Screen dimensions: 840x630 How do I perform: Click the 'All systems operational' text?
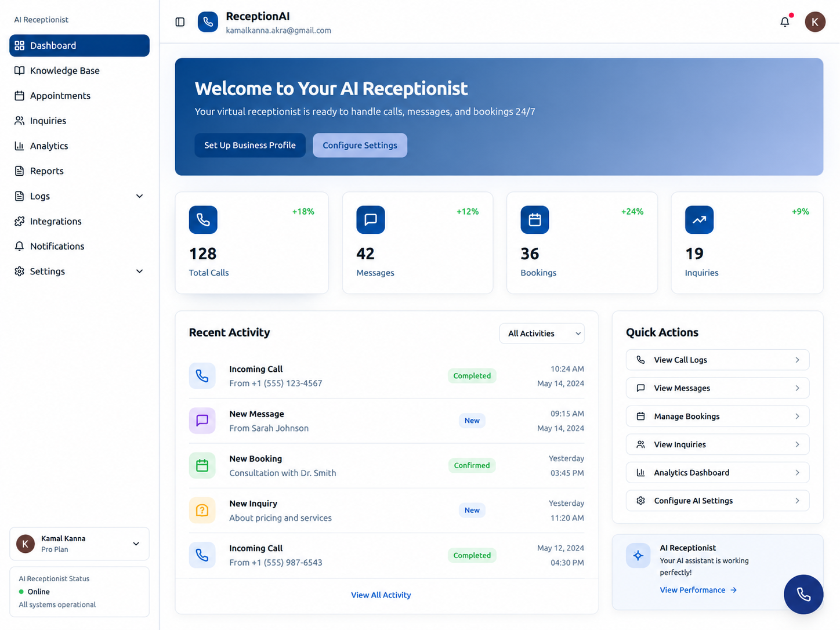coord(57,604)
